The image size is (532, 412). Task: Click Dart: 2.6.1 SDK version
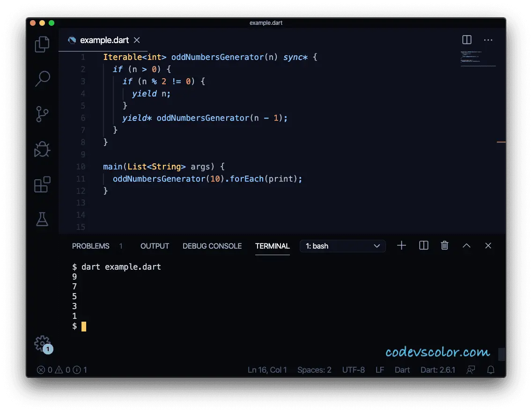coord(438,370)
